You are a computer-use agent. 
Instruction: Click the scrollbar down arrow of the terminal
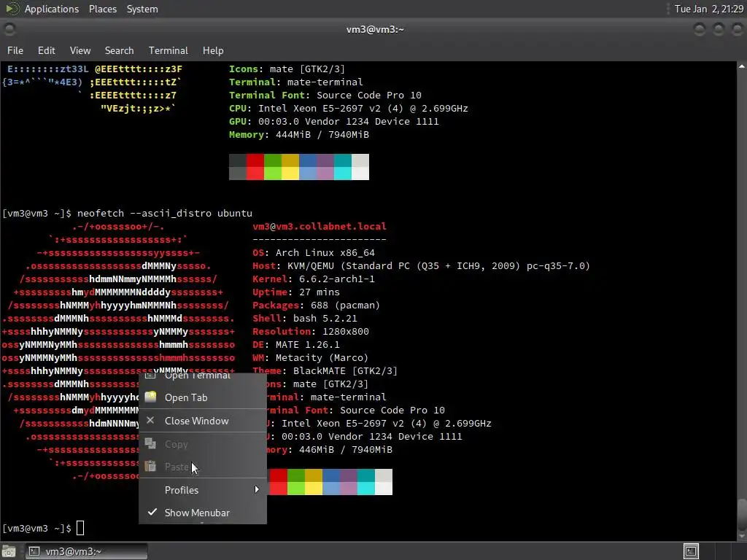(742, 536)
